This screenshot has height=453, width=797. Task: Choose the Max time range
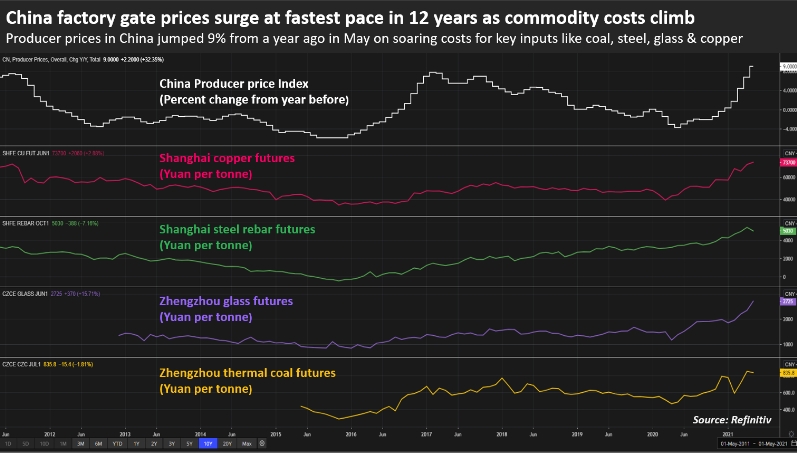tap(247, 443)
